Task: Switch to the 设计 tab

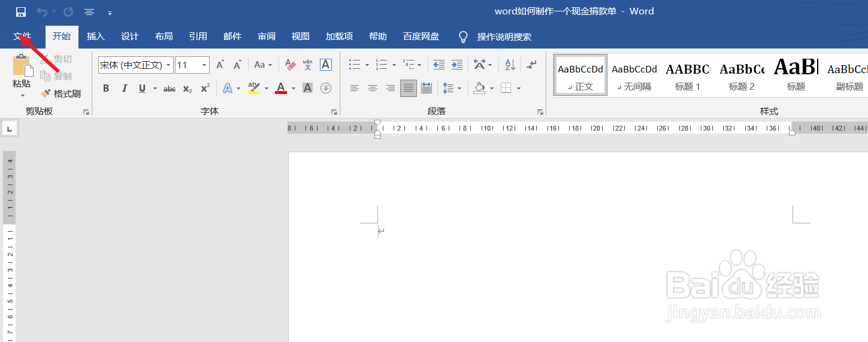Action: (130, 37)
